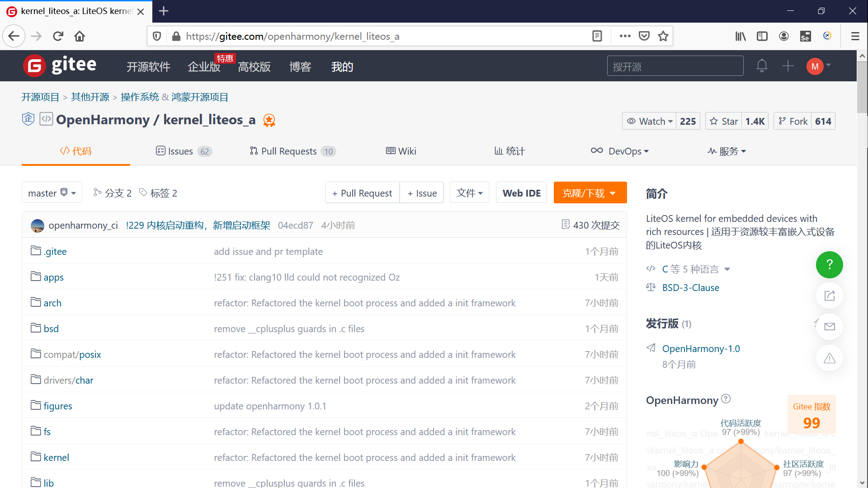Open Firefox account icon

(783, 36)
